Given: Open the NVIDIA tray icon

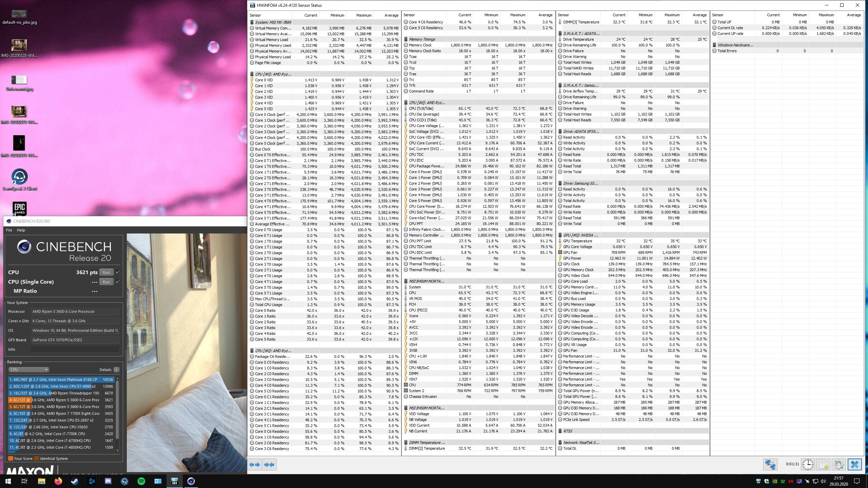Looking at the screenshot, I should pyautogui.click(x=774, y=481).
